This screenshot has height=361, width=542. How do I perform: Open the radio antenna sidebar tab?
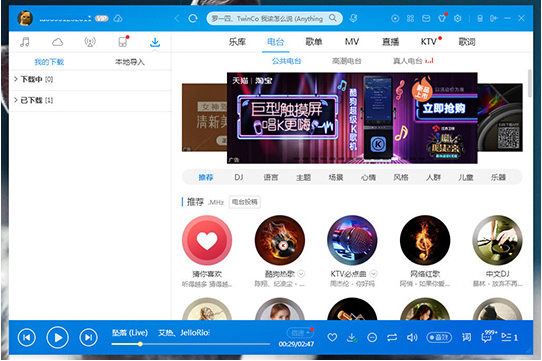point(90,42)
